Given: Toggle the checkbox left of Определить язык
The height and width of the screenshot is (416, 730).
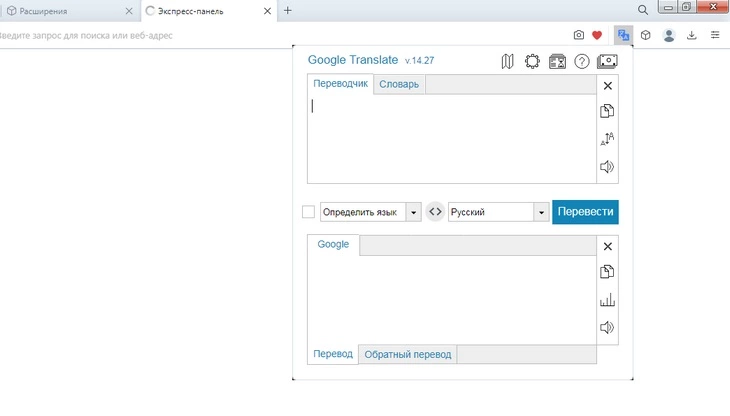Looking at the screenshot, I should tap(308, 212).
